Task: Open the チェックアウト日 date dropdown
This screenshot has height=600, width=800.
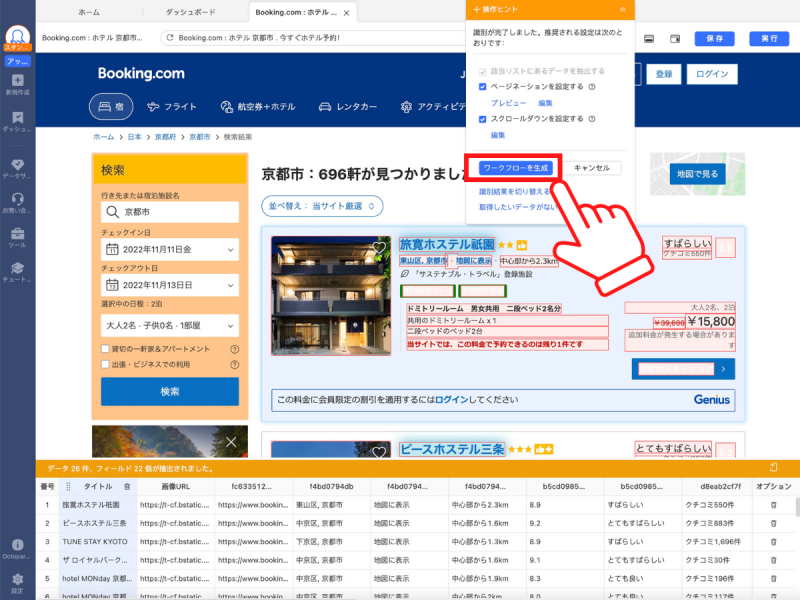Action: pyautogui.click(x=170, y=285)
